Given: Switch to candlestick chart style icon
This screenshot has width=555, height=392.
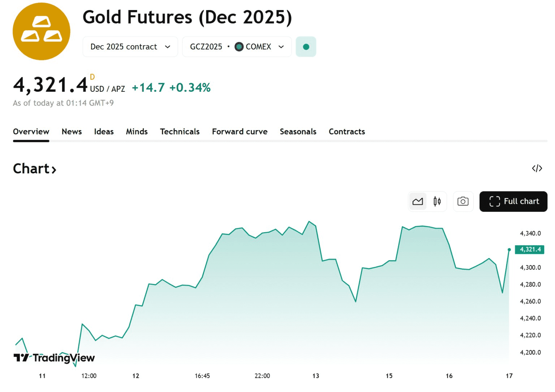Looking at the screenshot, I should [x=437, y=202].
